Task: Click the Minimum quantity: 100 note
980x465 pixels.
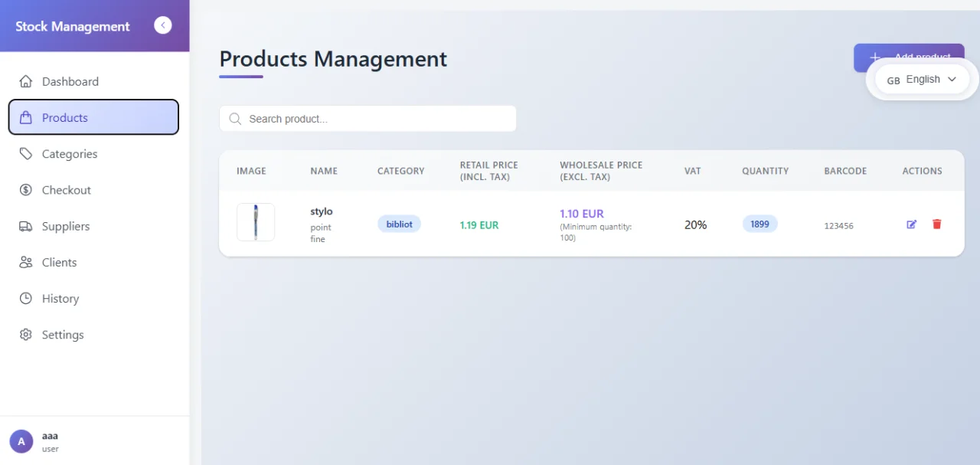Action: click(x=596, y=232)
